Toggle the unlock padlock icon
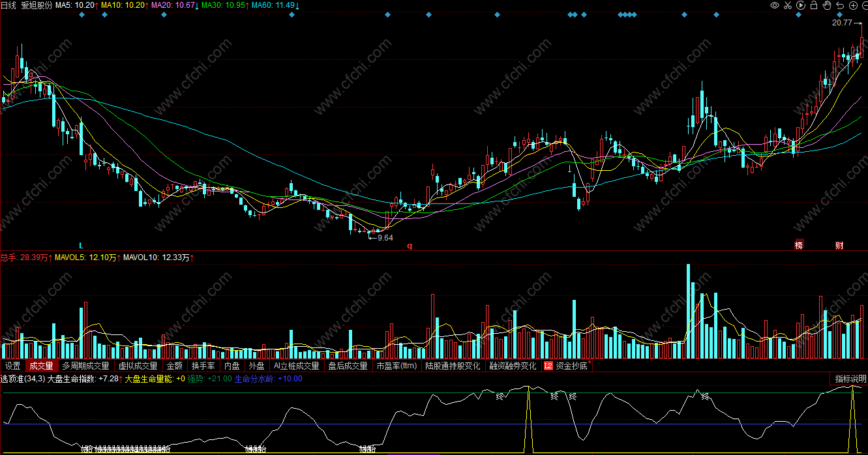The width and height of the screenshot is (868, 455). [x=814, y=5]
